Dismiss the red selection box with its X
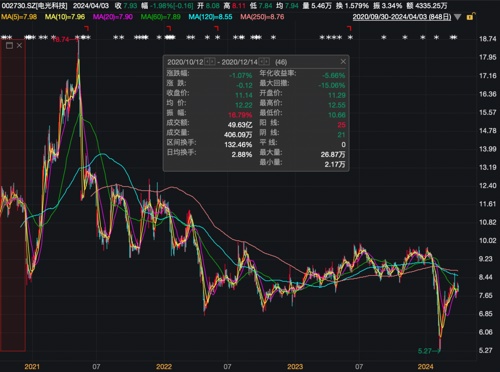500x372 pixels. click(x=19, y=45)
